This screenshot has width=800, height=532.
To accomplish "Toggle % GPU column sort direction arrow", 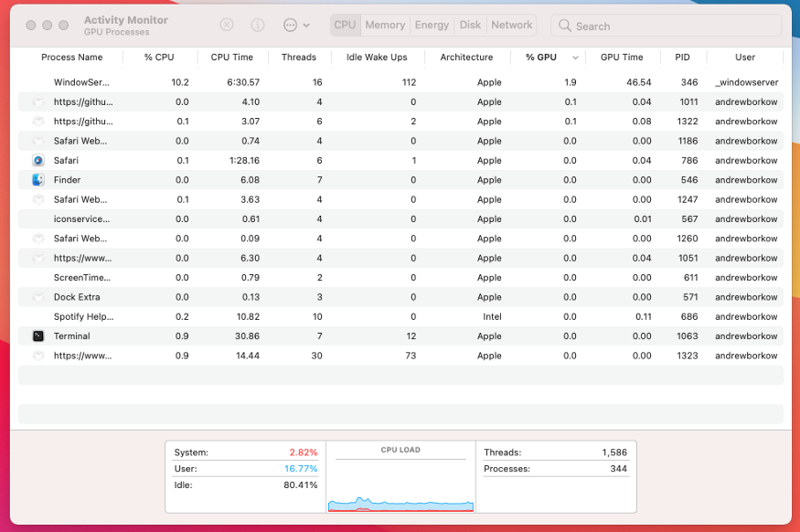I will pos(575,58).
